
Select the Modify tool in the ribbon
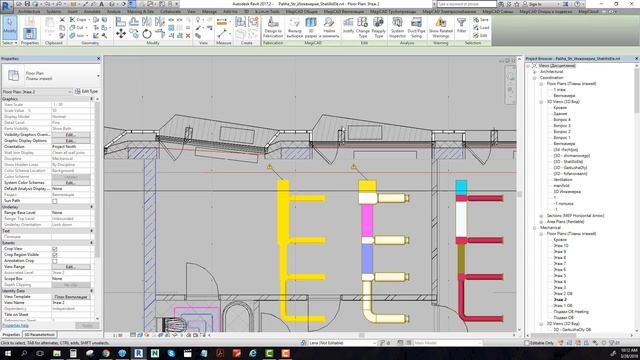(x=9, y=27)
